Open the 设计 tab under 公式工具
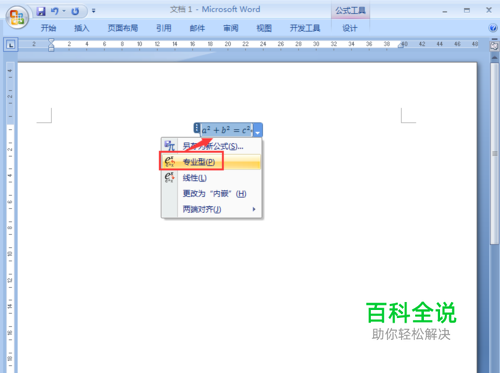This screenshot has width=500, height=373. tap(350, 28)
